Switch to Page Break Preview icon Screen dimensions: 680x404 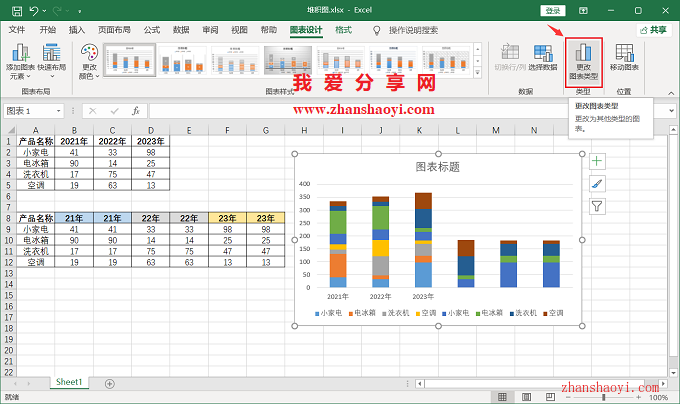(x=550, y=397)
